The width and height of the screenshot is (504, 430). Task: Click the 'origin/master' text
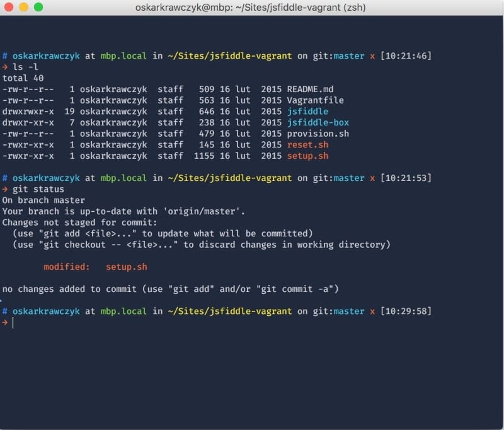(x=205, y=211)
